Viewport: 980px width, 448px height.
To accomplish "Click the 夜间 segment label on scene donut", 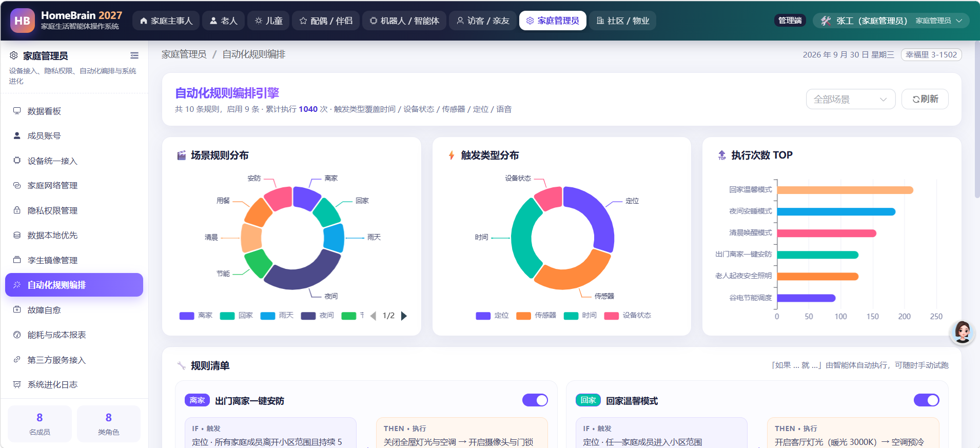I will tap(331, 296).
